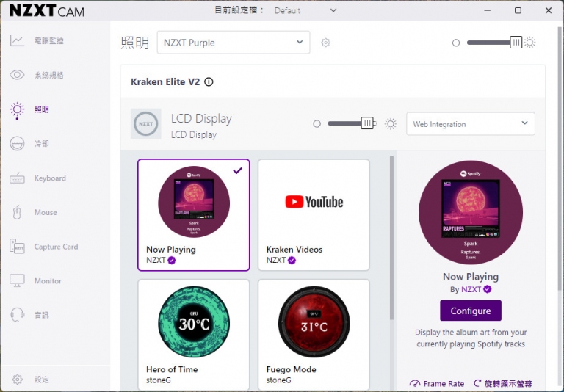The width and height of the screenshot is (564, 392).
Task: Open the Monitor icon in sidebar
Action: (x=17, y=281)
